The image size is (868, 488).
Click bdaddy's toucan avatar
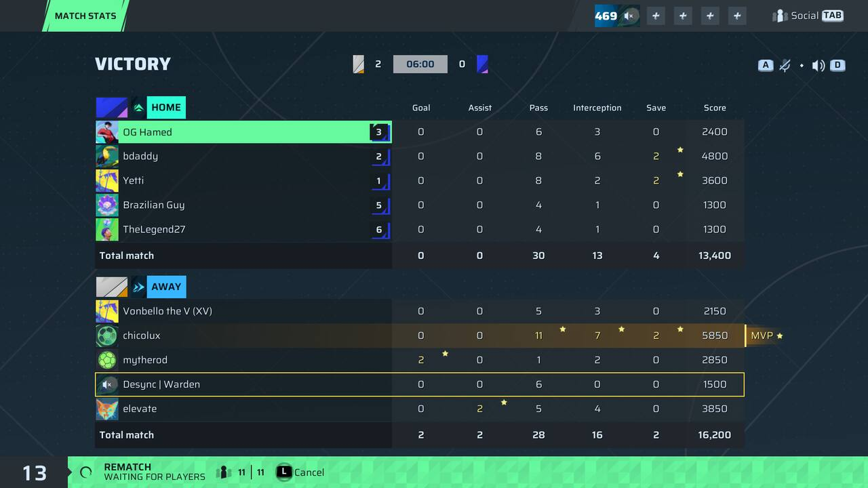[107, 157]
